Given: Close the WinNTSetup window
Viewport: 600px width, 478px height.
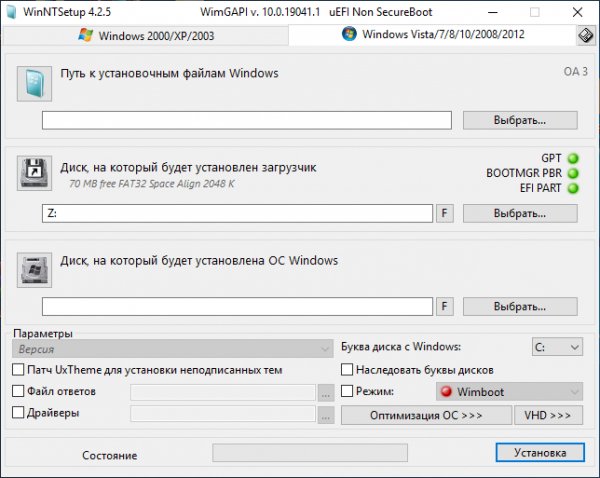Looking at the screenshot, I should [577, 12].
